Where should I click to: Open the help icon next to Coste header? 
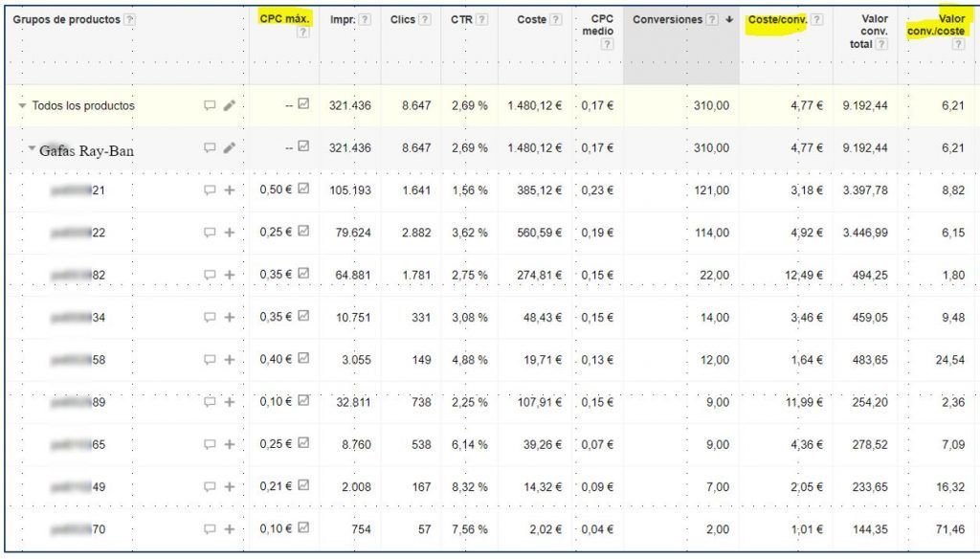point(556,19)
